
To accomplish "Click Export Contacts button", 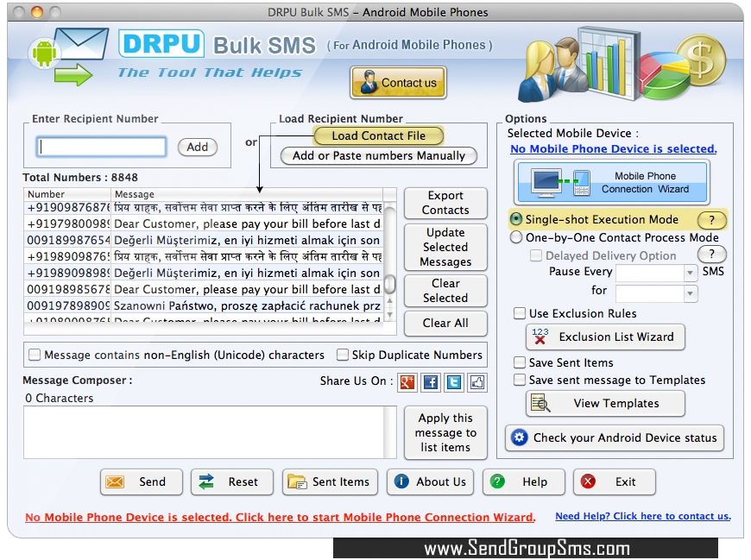I will (445, 203).
